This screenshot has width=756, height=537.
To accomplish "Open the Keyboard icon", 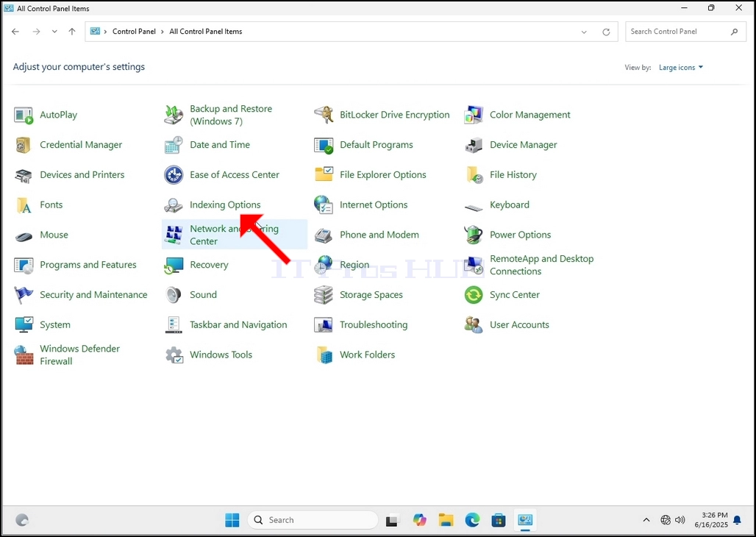I will [474, 207].
